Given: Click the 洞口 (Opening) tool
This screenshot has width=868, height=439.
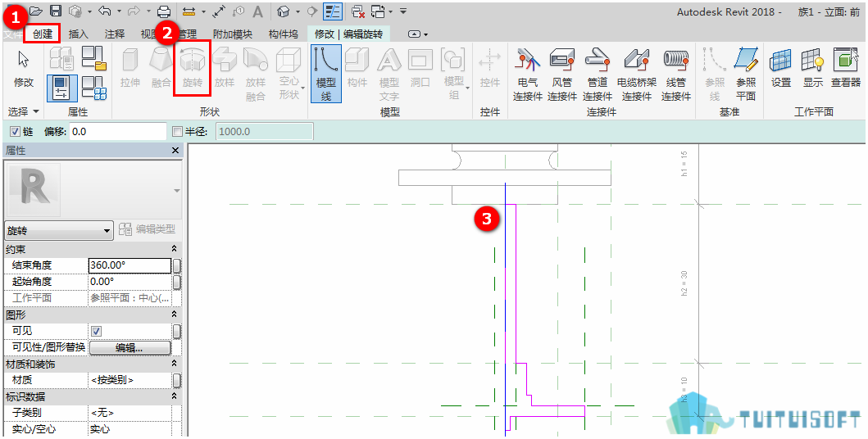Looking at the screenshot, I should 420,69.
